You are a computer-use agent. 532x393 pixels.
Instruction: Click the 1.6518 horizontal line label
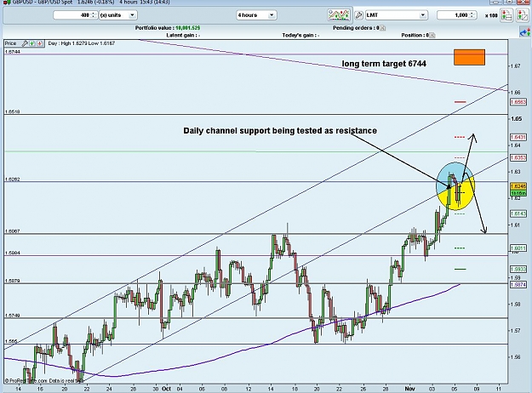point(13,111)
